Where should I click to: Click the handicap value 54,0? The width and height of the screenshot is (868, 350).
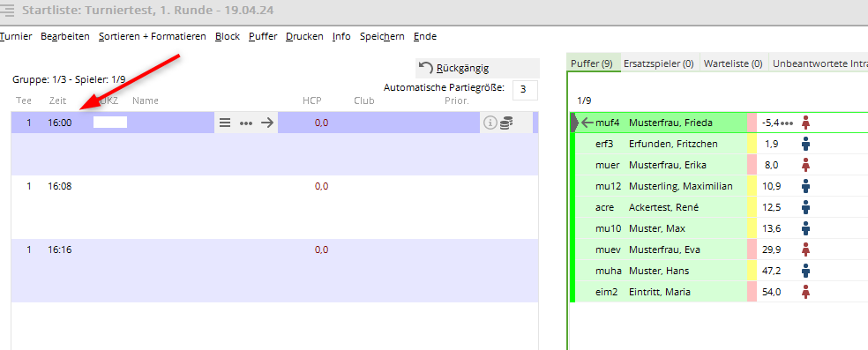[772, 292]
